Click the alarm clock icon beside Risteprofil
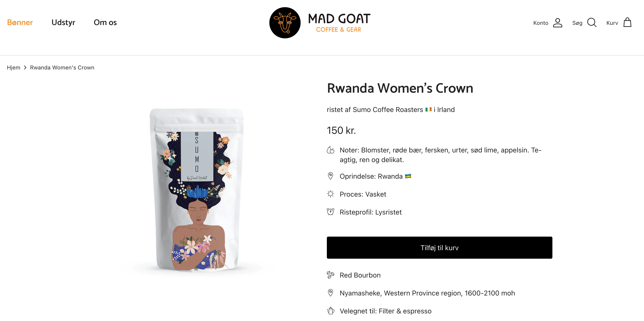644x321 pixels. (330, 212)
